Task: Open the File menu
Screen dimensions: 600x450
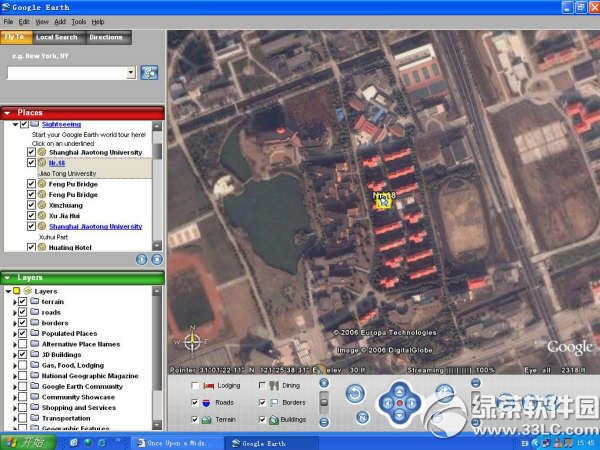Action: tap(8, 22)
